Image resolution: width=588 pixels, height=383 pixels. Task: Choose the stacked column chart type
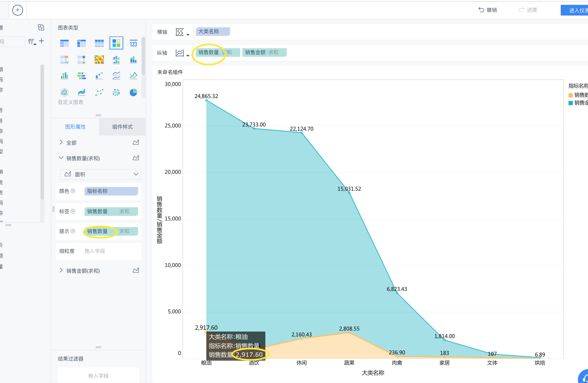pos(133,60)
